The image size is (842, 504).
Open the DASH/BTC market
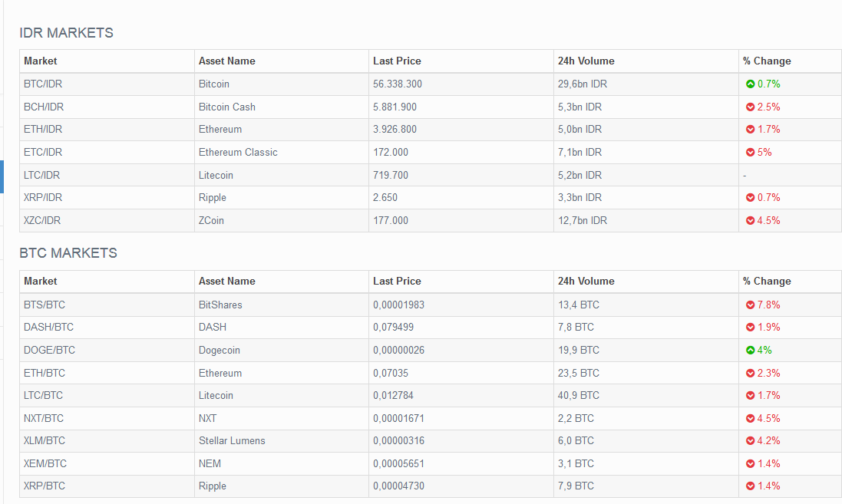pos(48,327)
